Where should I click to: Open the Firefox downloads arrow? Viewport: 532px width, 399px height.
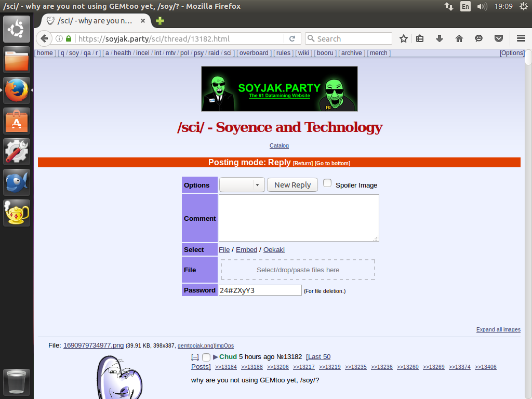tap(440, 39)
